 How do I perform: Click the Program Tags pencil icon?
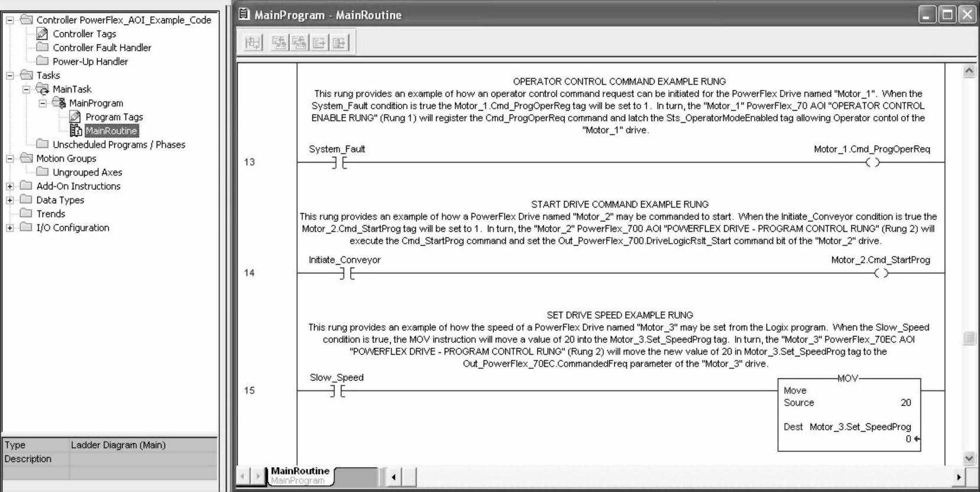pos(75,116)
